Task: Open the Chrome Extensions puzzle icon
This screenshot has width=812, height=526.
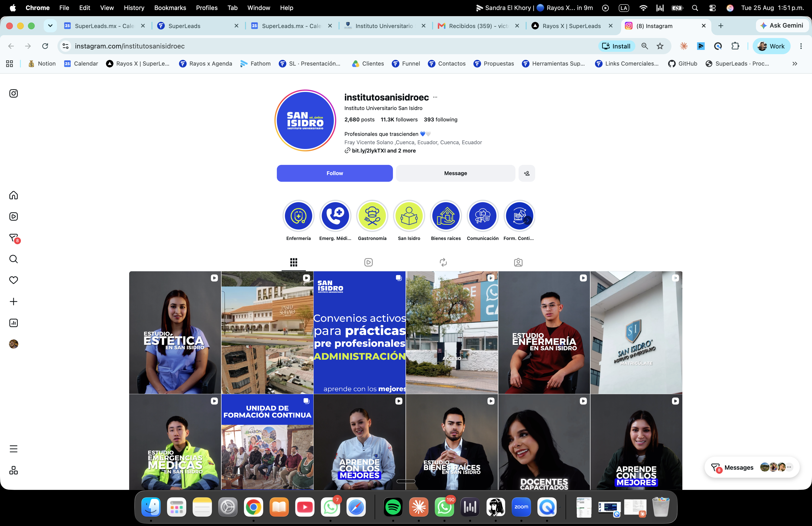Action: tap(735, 46)
